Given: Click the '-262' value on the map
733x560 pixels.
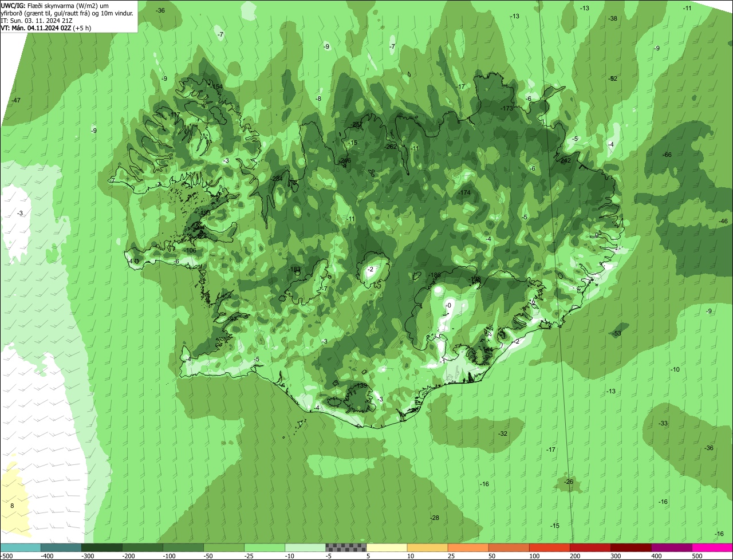Looking at the screenshot, I should [x=391, y=147].
